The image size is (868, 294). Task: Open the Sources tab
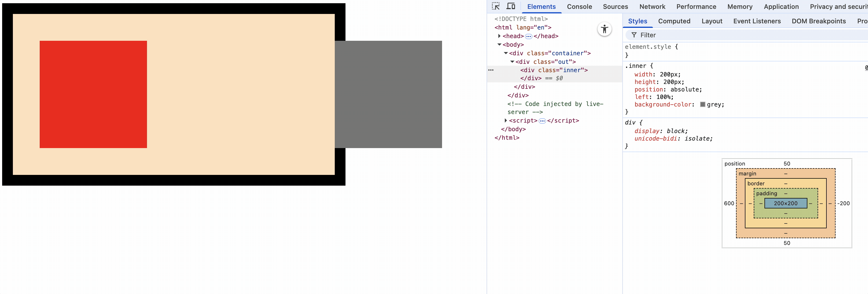point(615,7)
